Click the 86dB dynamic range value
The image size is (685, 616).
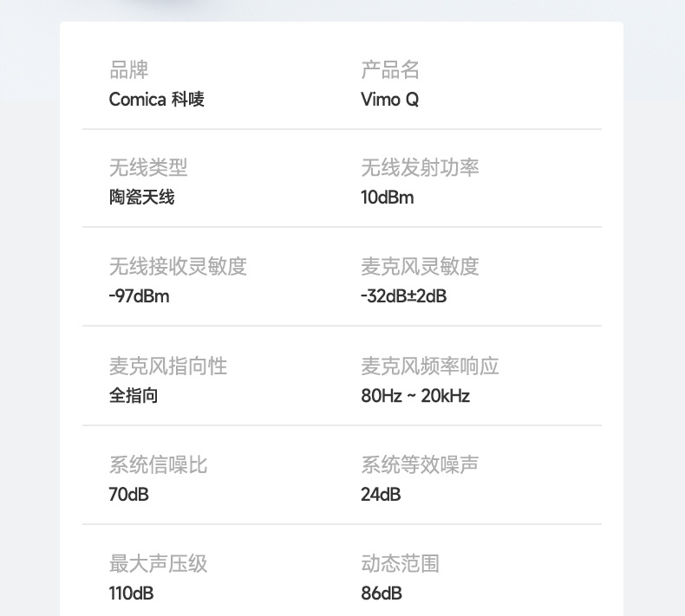tap(382, 593)
